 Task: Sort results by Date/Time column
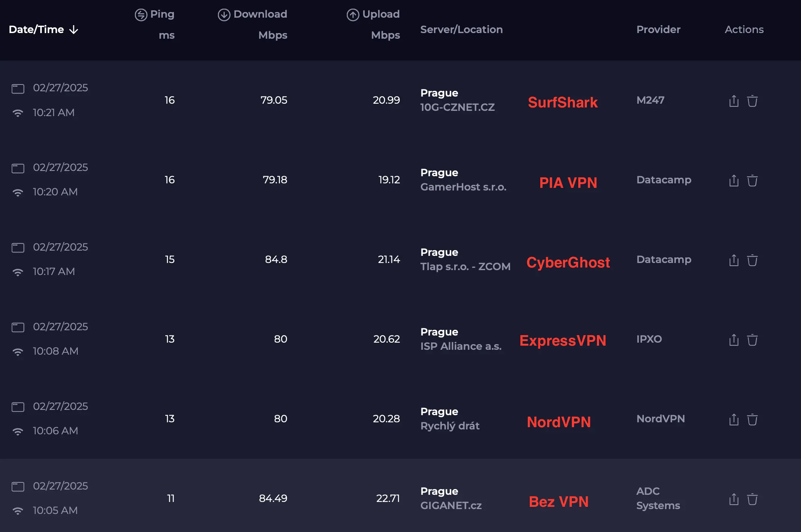coord(36,29)
